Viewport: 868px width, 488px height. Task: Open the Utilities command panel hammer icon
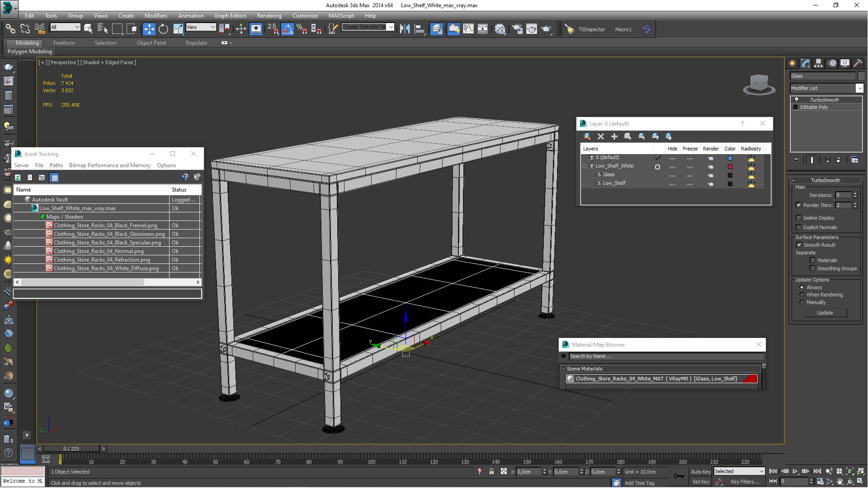(x=858, y=63)
